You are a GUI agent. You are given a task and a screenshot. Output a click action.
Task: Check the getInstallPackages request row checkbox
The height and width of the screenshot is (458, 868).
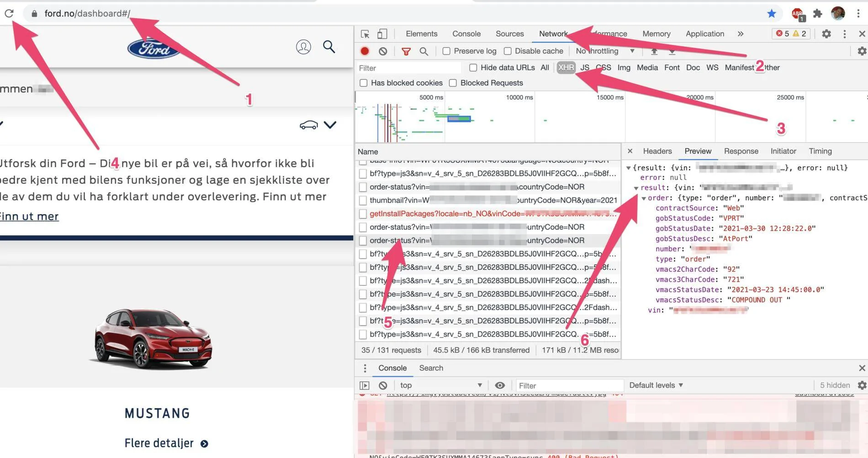point(363,214)
